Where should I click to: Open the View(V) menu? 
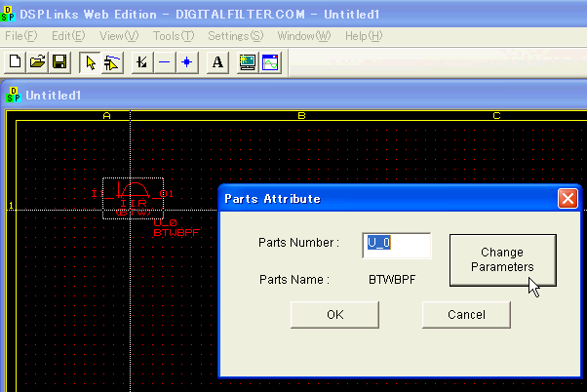[119, 36]
